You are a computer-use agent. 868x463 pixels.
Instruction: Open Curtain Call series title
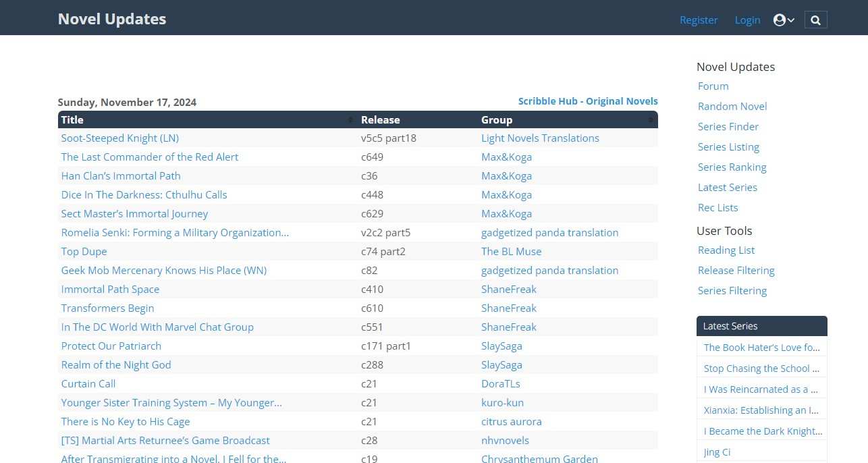[x=88, y=384]
